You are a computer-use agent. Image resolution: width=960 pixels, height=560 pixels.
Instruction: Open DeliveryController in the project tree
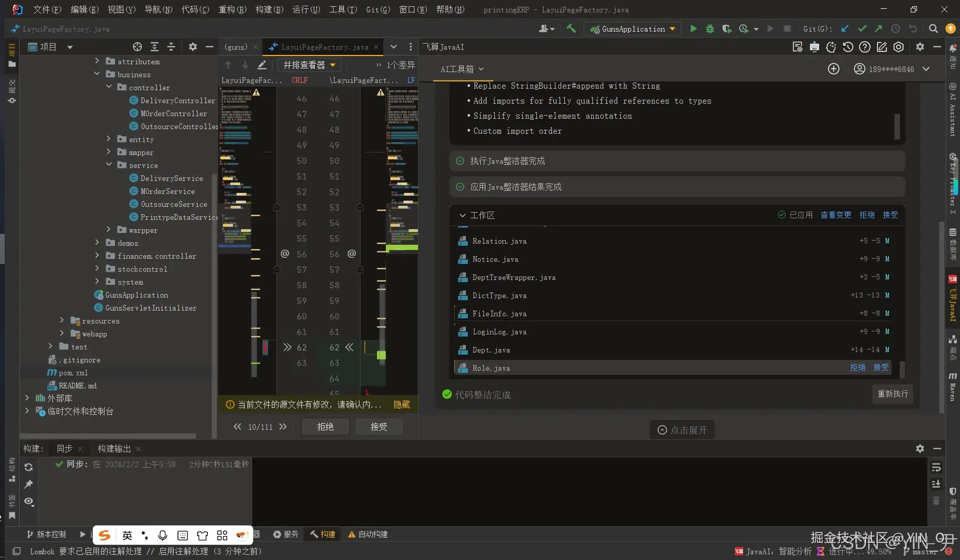pyautogui.click(x=173, y=100)
